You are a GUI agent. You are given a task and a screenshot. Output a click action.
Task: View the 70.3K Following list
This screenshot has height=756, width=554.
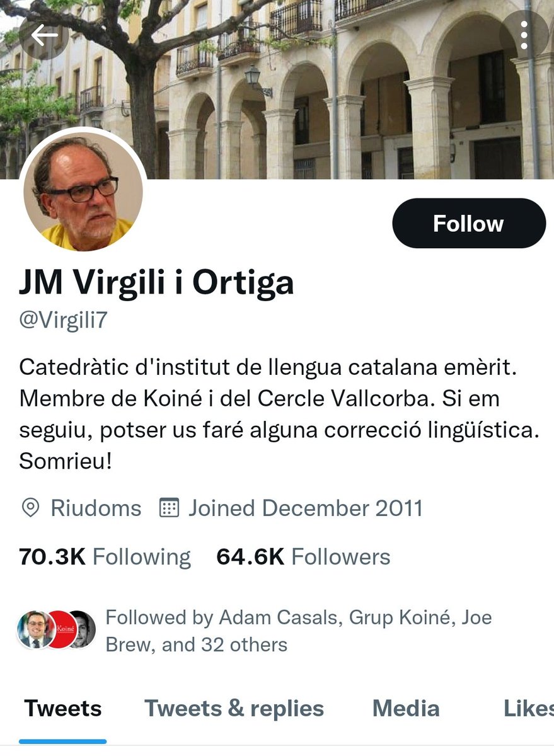tap(105, 557)
